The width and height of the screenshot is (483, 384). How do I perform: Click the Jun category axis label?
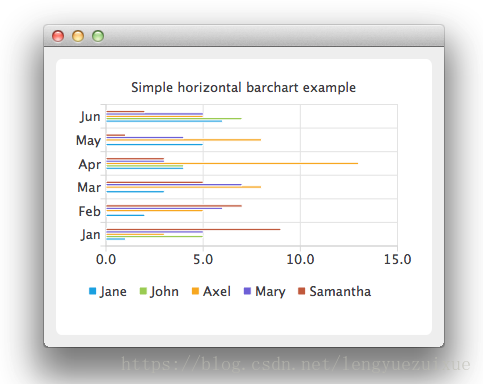(90, 117)
